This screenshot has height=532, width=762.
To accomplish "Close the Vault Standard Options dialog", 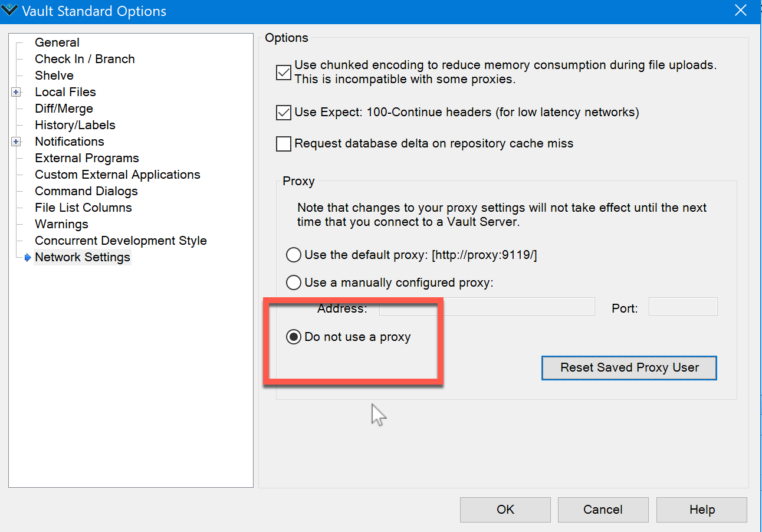I will 741,10.
